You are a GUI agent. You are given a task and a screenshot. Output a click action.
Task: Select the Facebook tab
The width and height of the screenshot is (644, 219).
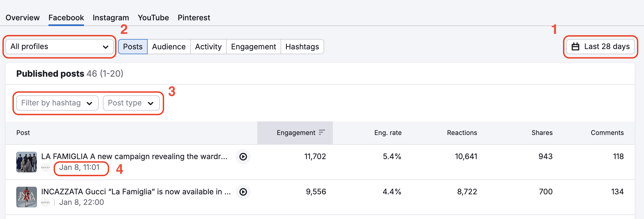coord(66,18)
